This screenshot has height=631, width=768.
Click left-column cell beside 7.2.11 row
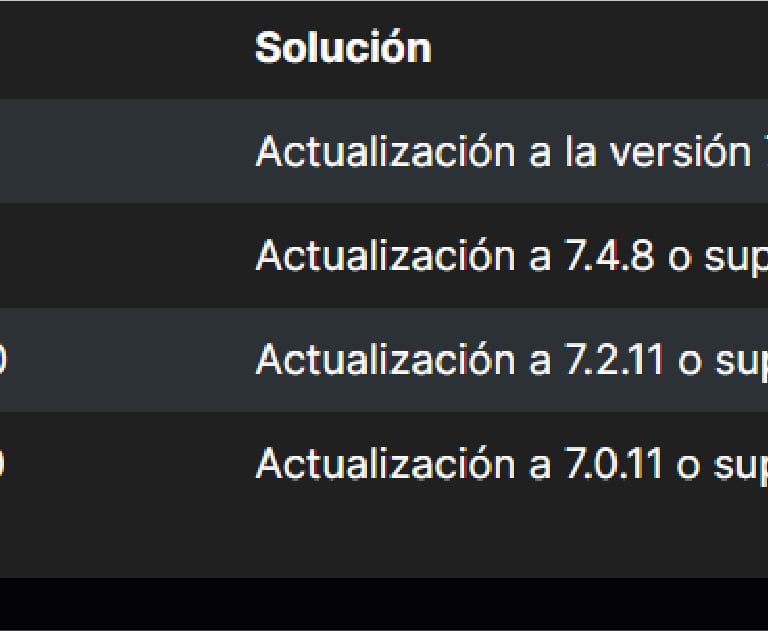click(x=100, y=360)
